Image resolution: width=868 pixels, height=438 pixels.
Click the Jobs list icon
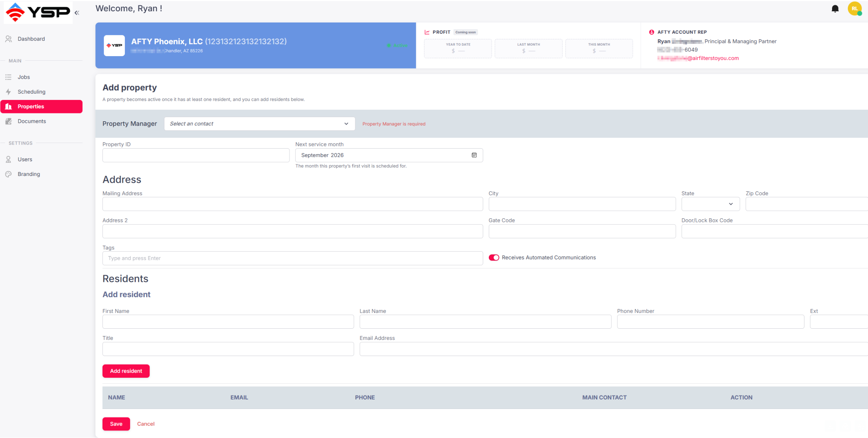[x=8, y=77]
